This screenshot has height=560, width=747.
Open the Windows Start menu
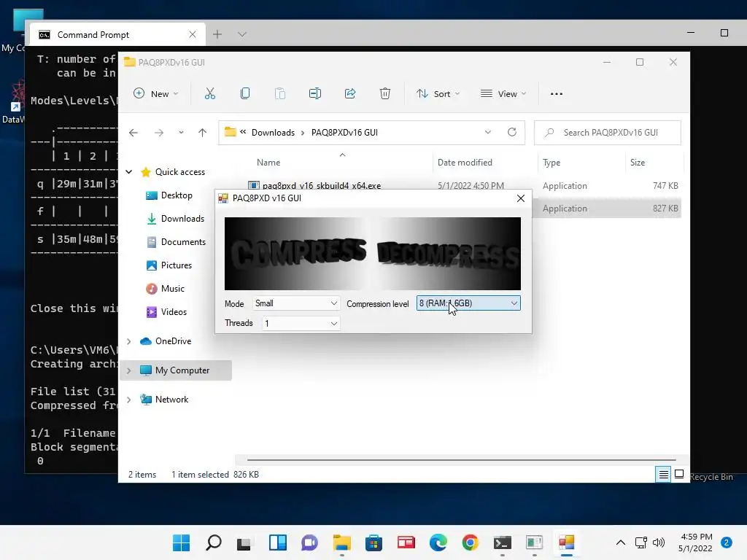pos(181,542)
